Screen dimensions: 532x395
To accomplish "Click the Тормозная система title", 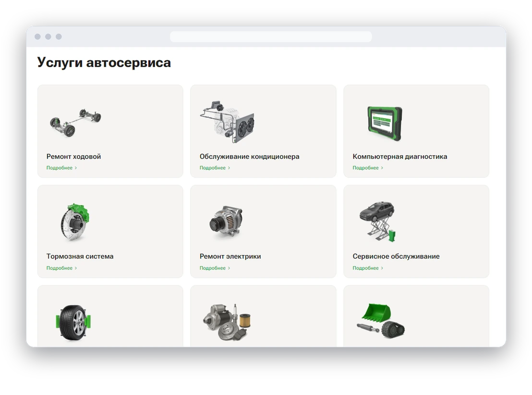I will click(80, 257).
